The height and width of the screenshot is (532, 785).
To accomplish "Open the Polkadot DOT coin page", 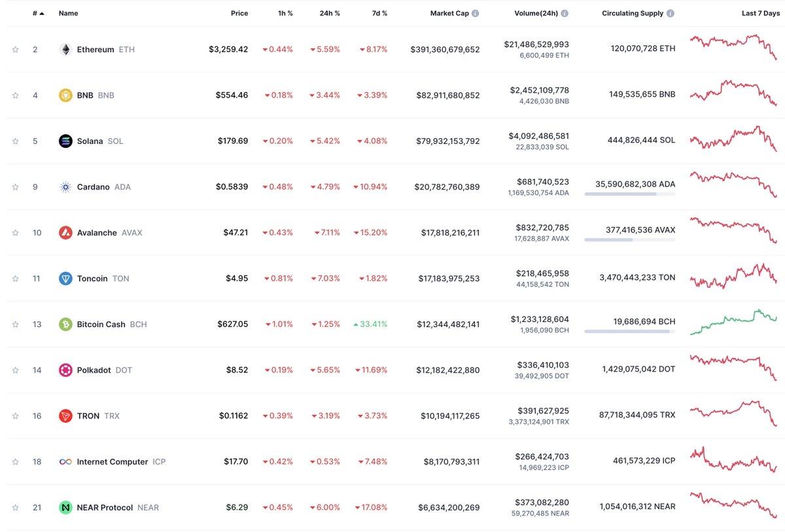I will click(105, 370).
